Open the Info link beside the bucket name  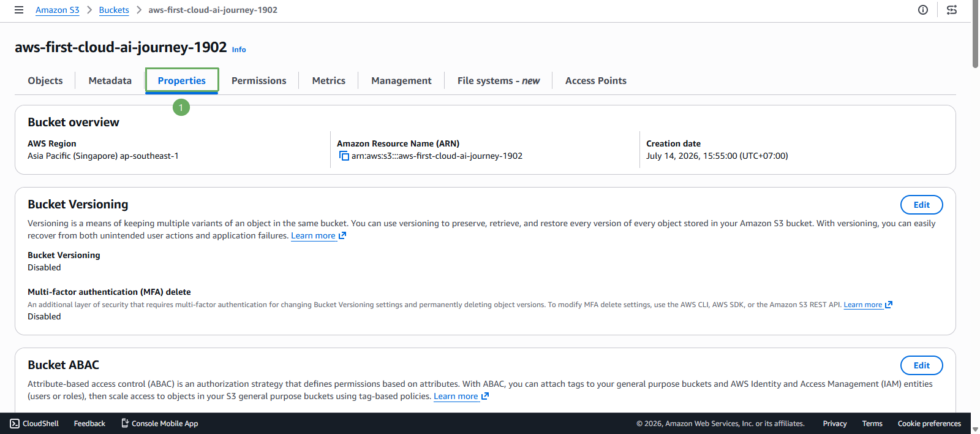(x=239, y=50)
